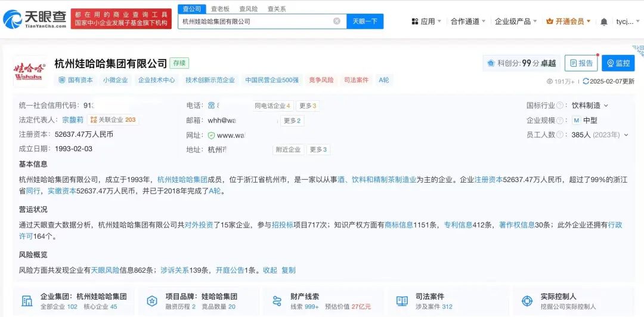
Task: Open the 招投标 link
Action: 283,225
